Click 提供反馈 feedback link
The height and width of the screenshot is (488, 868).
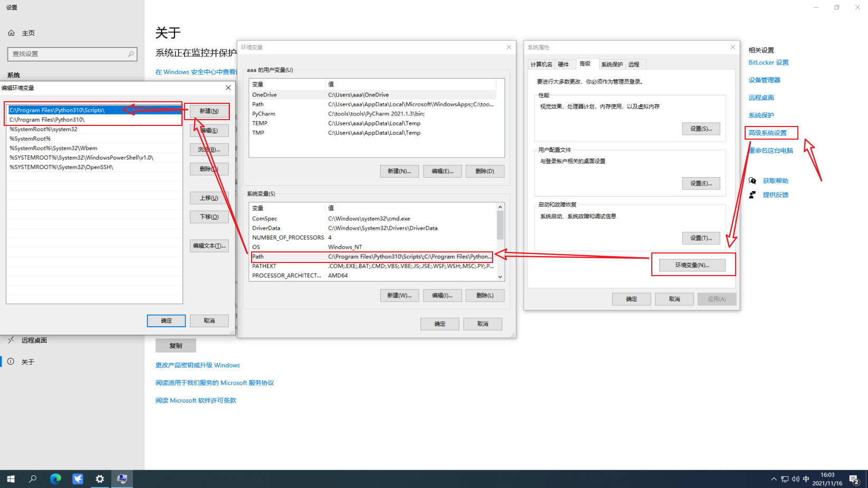(x=775, y=195)
